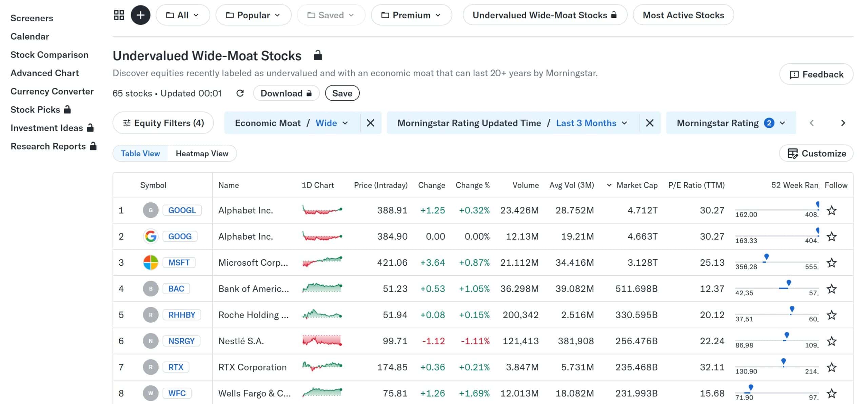Image resolution: width=868 pixels, height=404 pixels.
Task: Open Advanced Chart in the sidebar
Action: (45, 73)
